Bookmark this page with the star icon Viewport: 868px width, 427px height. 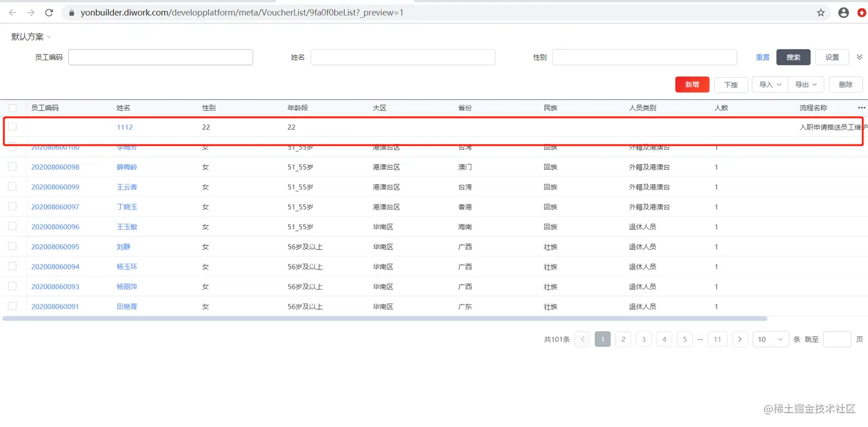(821, 12)
